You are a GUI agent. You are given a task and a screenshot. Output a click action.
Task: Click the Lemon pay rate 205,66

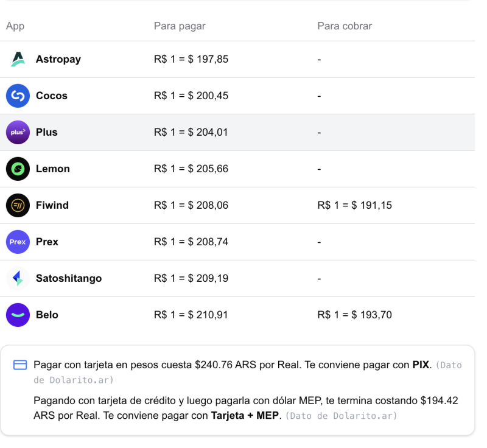191,169
